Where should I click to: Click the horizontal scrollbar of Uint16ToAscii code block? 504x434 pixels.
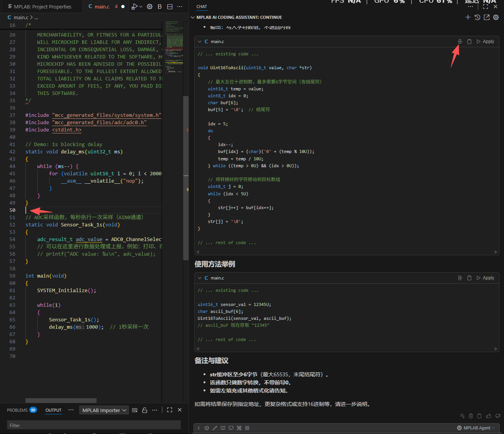click(x=347, y=252)
